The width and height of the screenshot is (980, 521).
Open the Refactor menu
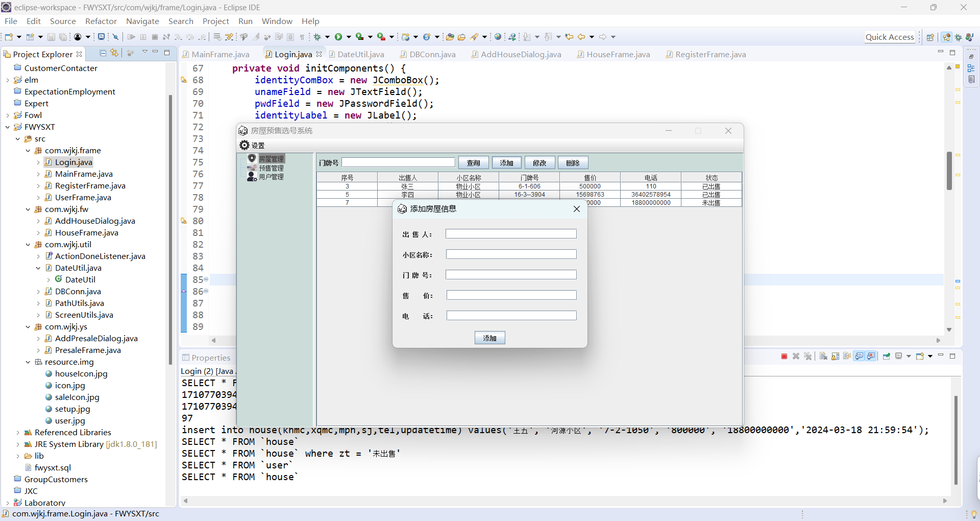(x=101, y=21)
